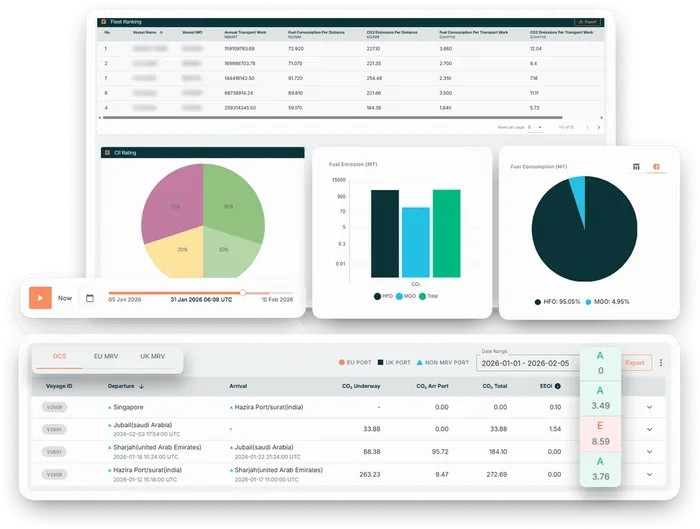
Task: Switch Fuel Consumption card to table view icon
Action: coord(636,167)
